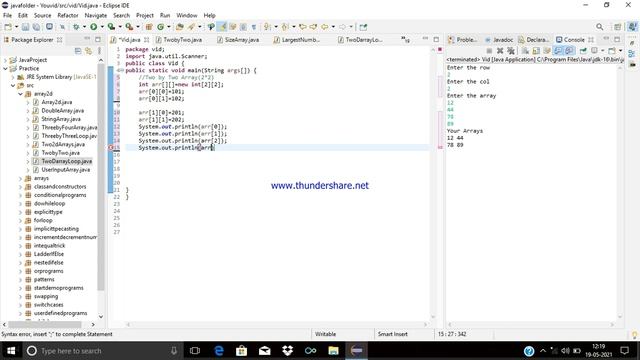The width and height of the screenshot is (640, 360).
Task: Toggle Block Selection Mode
Action: [x=243, y=27]
